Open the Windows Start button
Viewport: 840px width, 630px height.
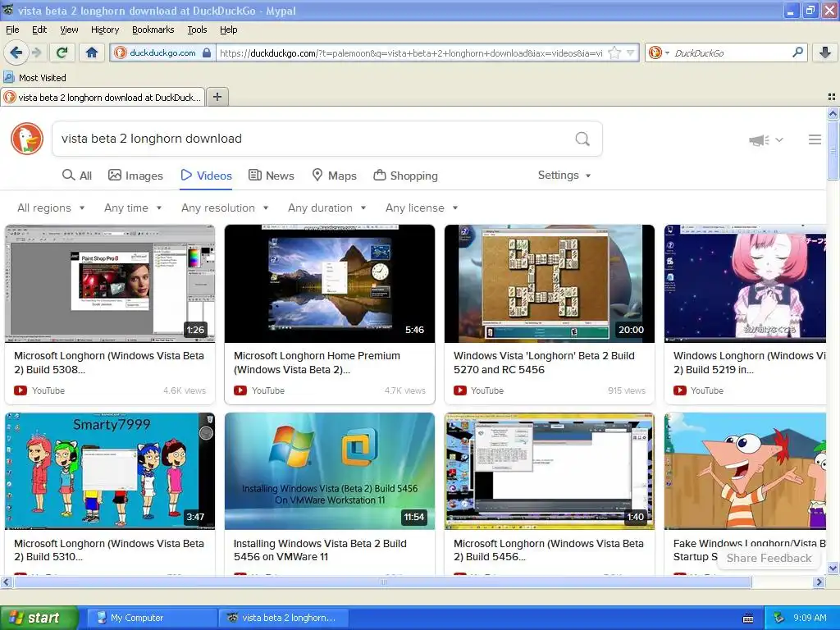[x=38, y=618]
